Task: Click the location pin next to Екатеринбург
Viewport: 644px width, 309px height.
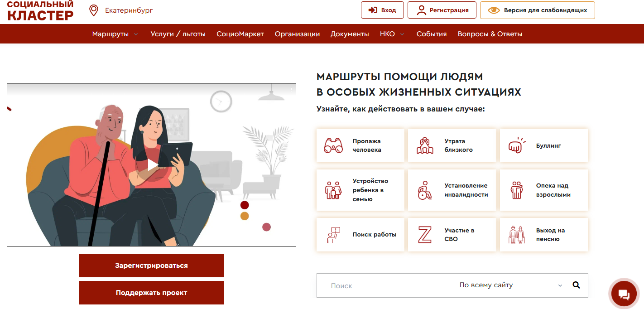Action: pos(94,10)
